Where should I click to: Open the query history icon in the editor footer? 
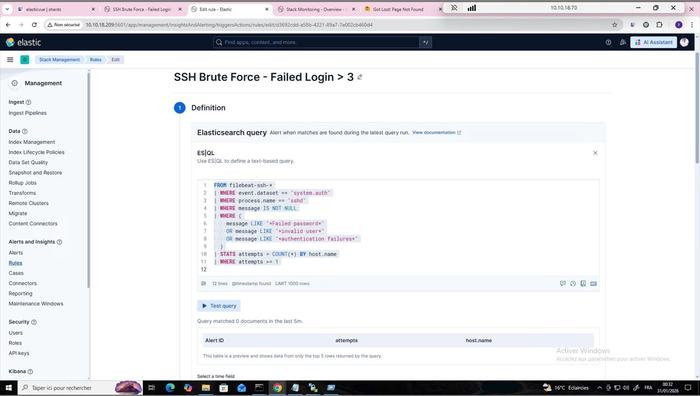pyautogui.click(x=573, y=283)
